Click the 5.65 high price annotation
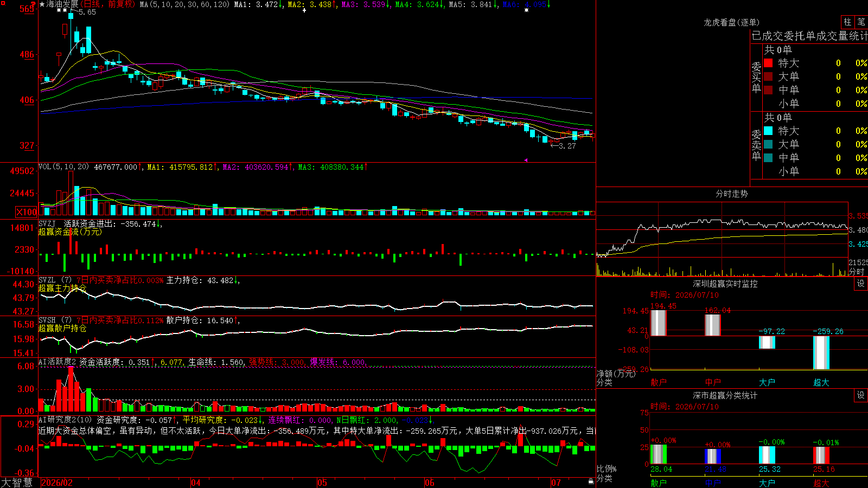The height and width of the screenshot is (488, 868). click(87, 12)
